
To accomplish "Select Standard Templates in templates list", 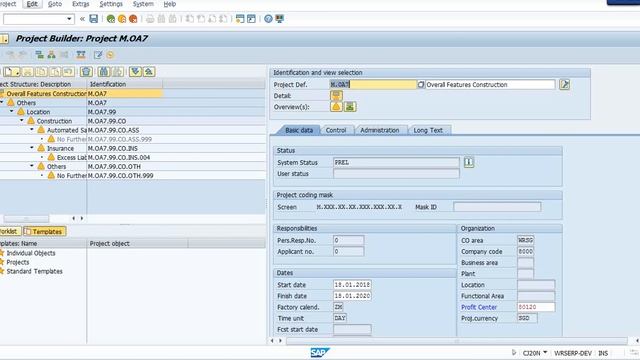I will (x=34, y=271).
